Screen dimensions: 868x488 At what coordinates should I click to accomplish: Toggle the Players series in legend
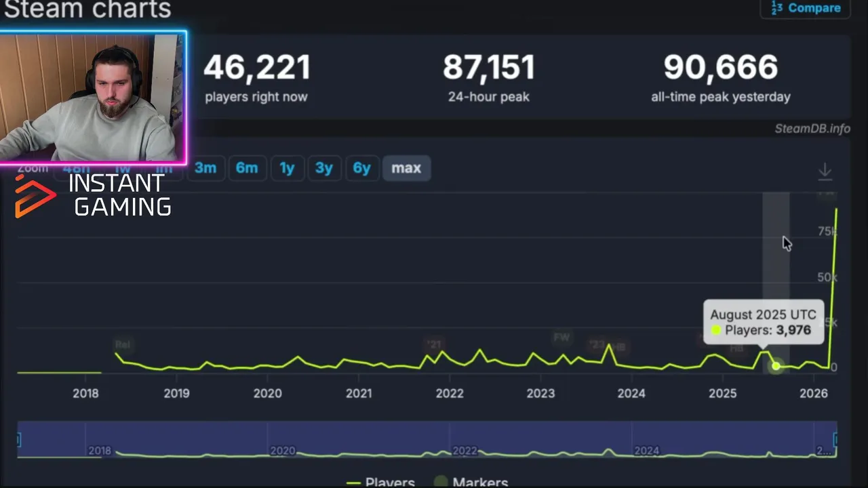pyautogui.click(x=380, y=483)
